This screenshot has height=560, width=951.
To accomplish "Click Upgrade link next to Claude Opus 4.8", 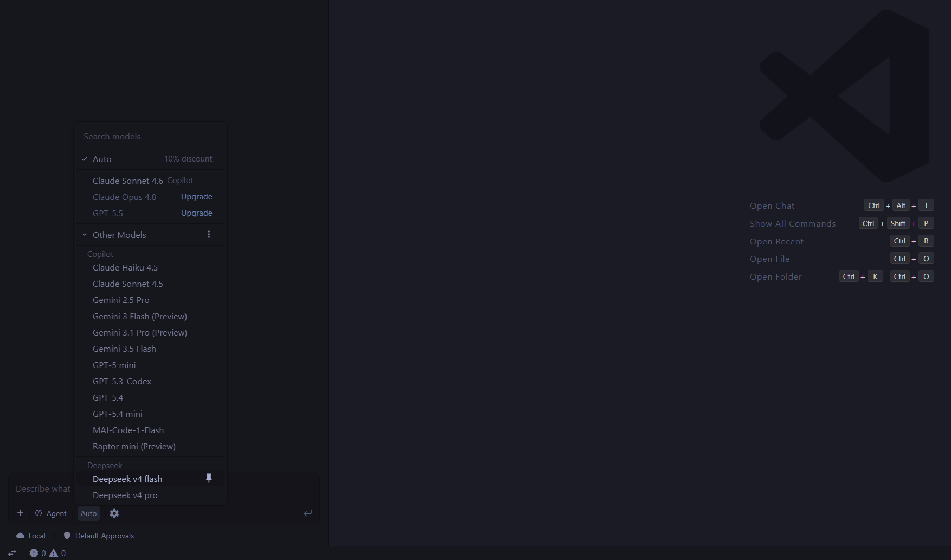I will coord(196,196).
